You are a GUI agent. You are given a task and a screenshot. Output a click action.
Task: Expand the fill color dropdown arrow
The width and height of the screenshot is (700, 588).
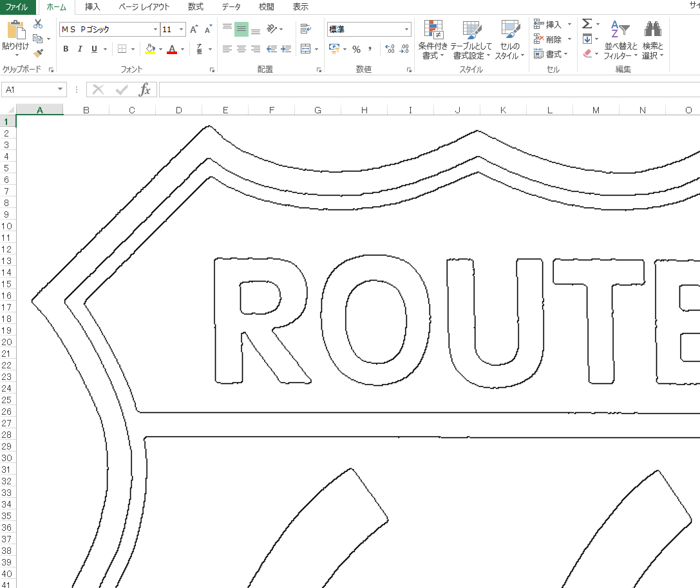160,49
